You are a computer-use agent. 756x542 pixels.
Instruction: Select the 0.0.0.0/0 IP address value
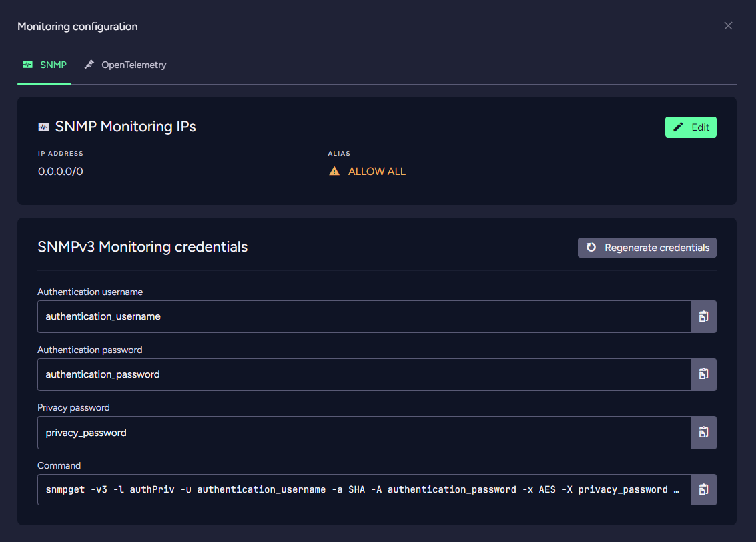pos(61,171)
